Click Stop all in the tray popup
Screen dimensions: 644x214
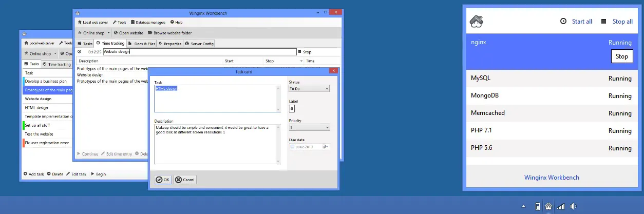[617, 22]
